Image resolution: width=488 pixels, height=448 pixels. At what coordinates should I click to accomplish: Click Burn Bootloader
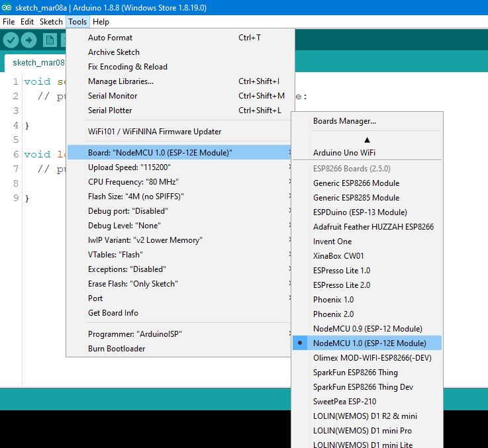pos(179,349)
